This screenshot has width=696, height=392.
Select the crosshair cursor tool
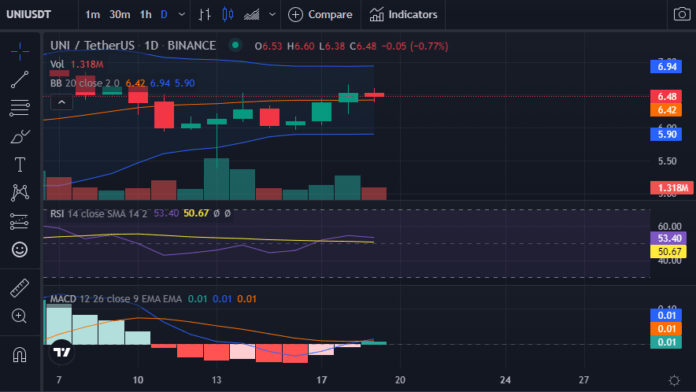[20, 51]
